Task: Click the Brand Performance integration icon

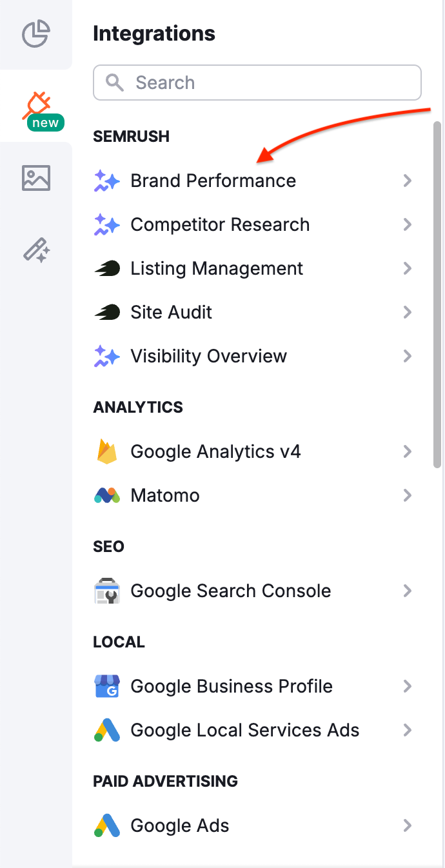Action: pyautogui.click(x=106, y=181)
